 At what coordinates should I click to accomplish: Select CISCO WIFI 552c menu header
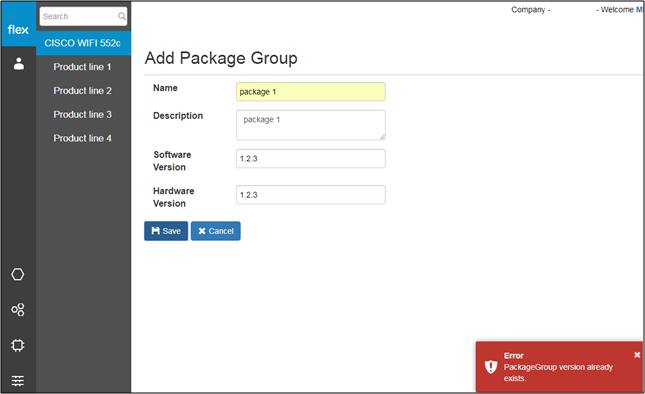pos(84,43)
